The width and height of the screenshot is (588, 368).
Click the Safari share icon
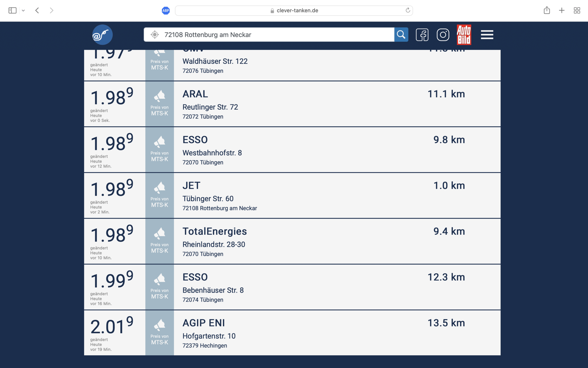(x=547, y=10)
